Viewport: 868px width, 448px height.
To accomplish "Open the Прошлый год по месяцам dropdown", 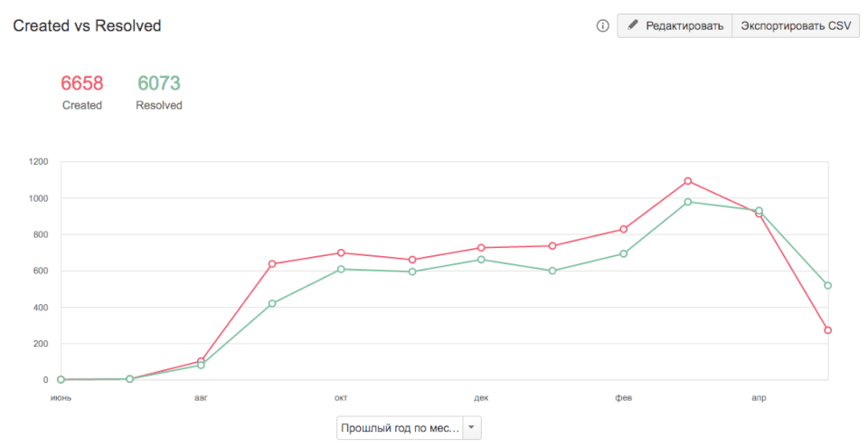I will tap(399, 427).
